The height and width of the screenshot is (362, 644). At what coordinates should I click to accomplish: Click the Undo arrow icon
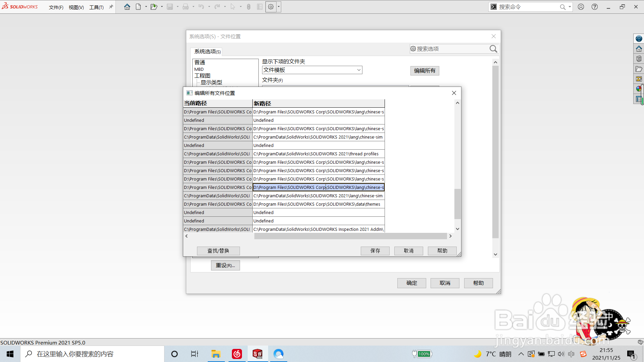(x=201, y=7)
